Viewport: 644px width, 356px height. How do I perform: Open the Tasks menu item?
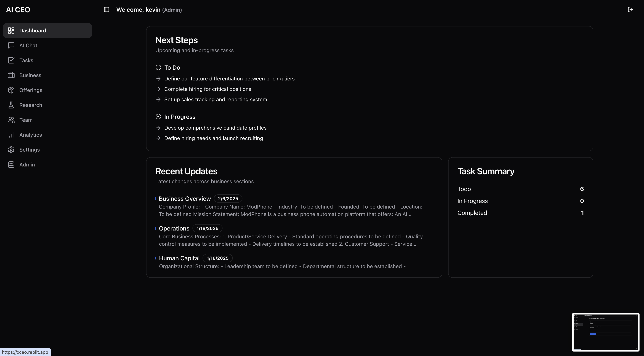pos(26,61)
